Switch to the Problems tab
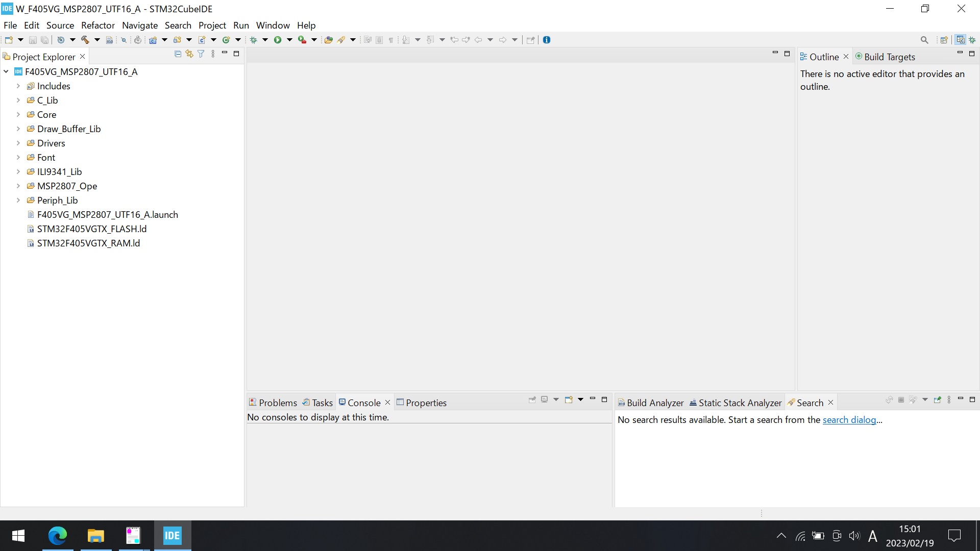980x551 pixels. 273,403
